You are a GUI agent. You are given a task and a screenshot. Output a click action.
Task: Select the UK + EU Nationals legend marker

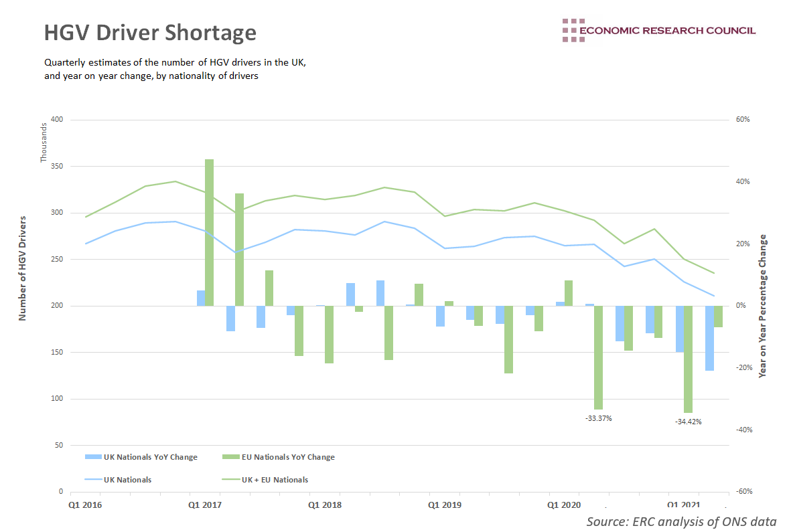point(230,480)
